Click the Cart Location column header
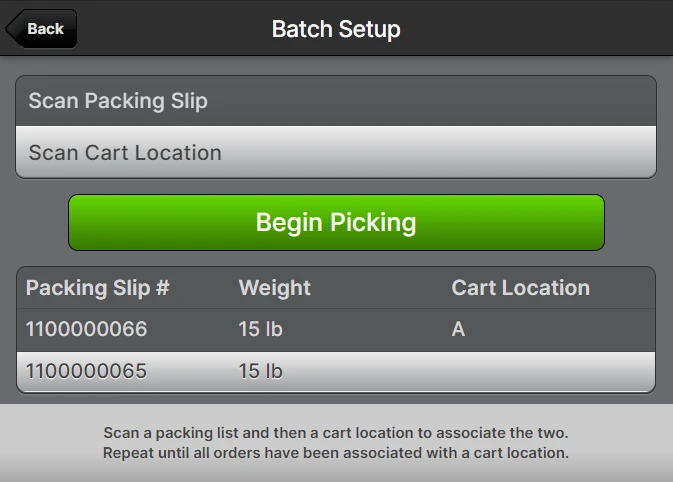This screenshot has width=673, height=482. [x=521, y=288]
